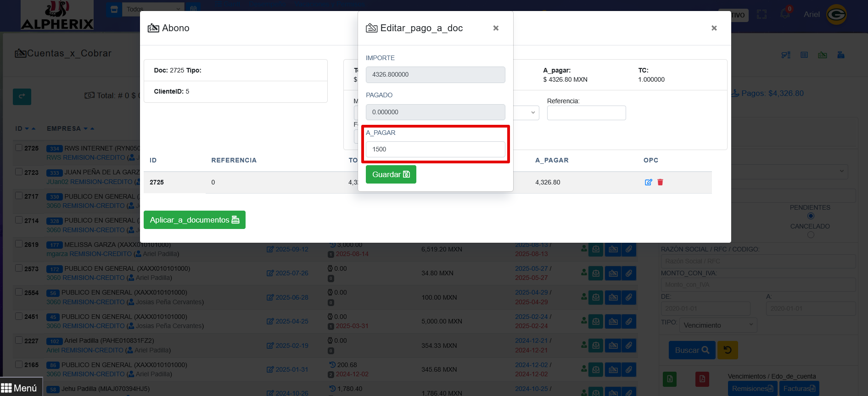Viewport: 868px width, 396px height.
Task: Export to PDF using red file icon
Action: click(702, 379)
